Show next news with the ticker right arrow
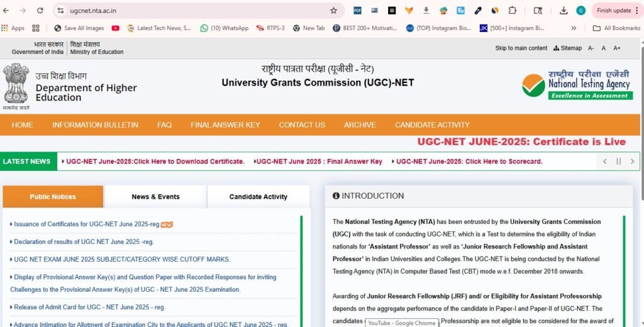Viewport: 644px width, 327px height. pyautogui.click(x=633, y=162)
